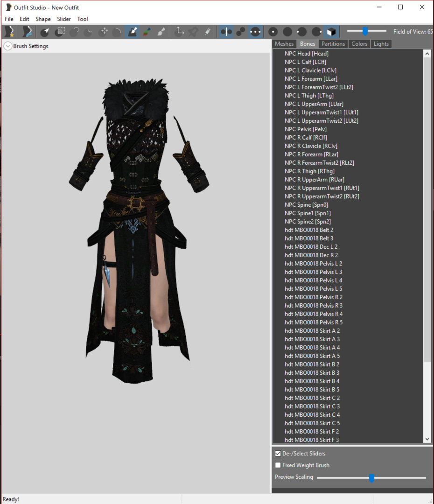
Task: Select bone 'hdt MBO0018 Skirt A 2'
Action: click(x=312, y=331)
